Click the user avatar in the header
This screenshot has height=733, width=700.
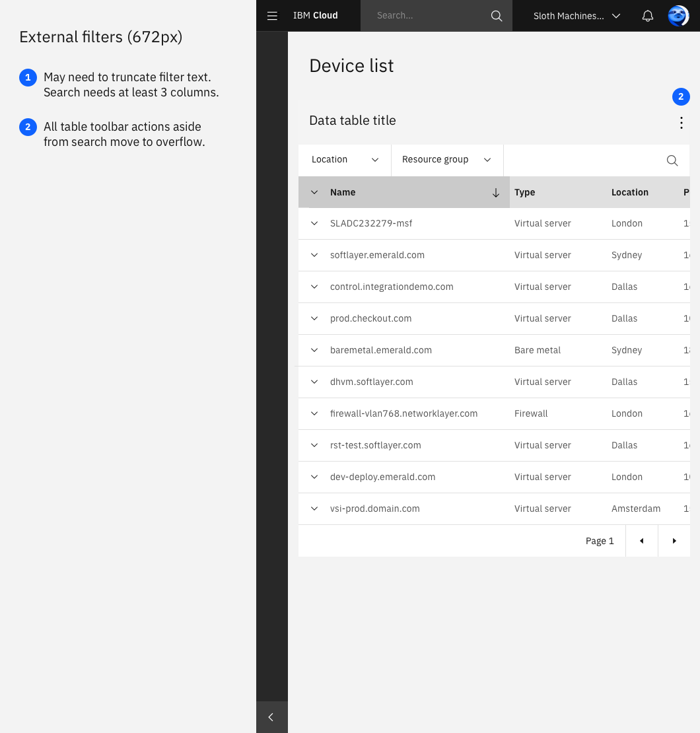[678, 15]
